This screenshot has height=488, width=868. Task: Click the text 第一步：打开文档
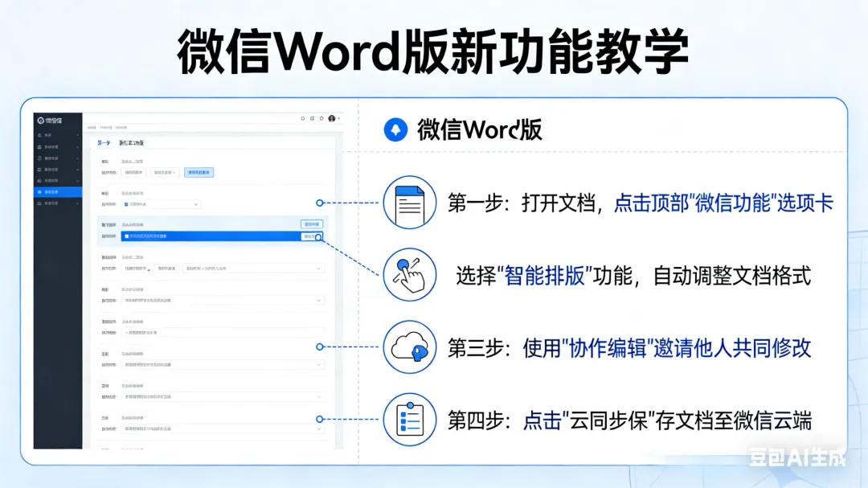pos(521,203)
